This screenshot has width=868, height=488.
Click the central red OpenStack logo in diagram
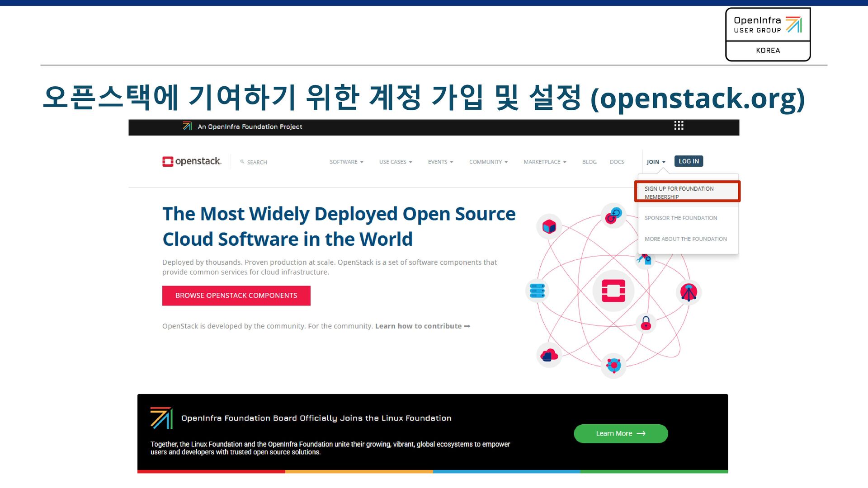(613, 291)
